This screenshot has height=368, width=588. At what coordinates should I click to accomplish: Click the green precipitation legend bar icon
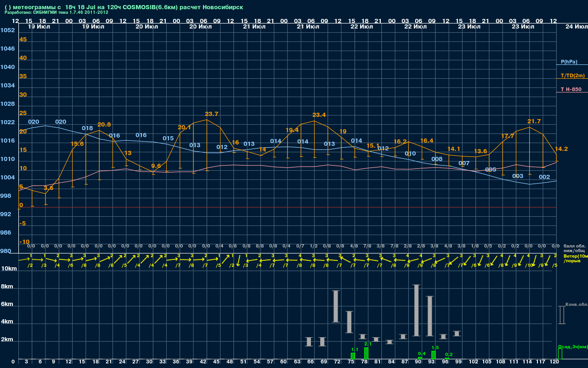560,354
